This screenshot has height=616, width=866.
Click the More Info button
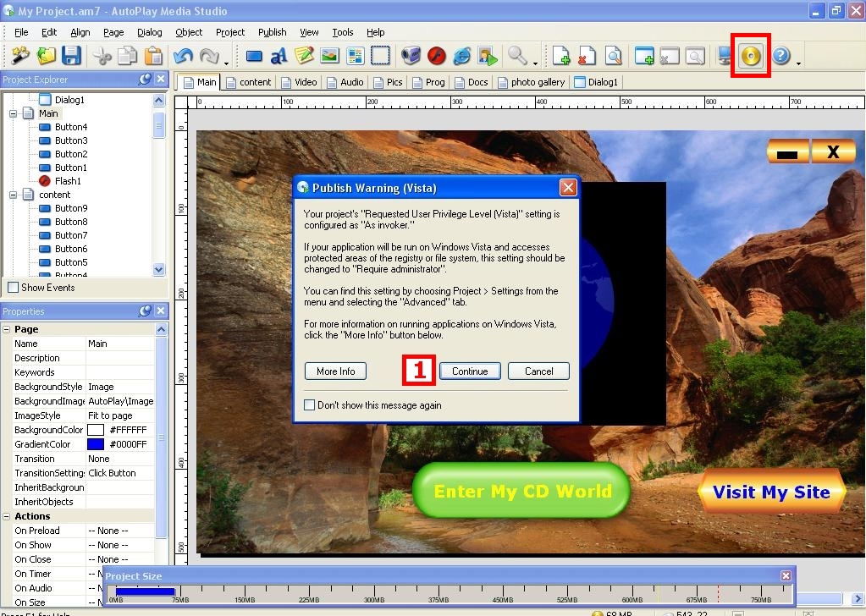(x=335, y=371)
